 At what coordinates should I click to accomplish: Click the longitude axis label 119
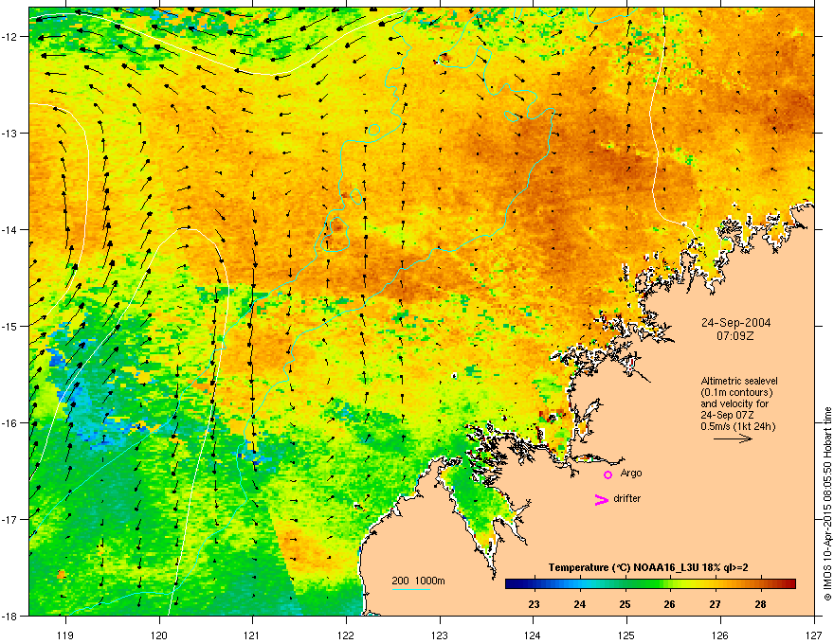[x=65, y=635]
